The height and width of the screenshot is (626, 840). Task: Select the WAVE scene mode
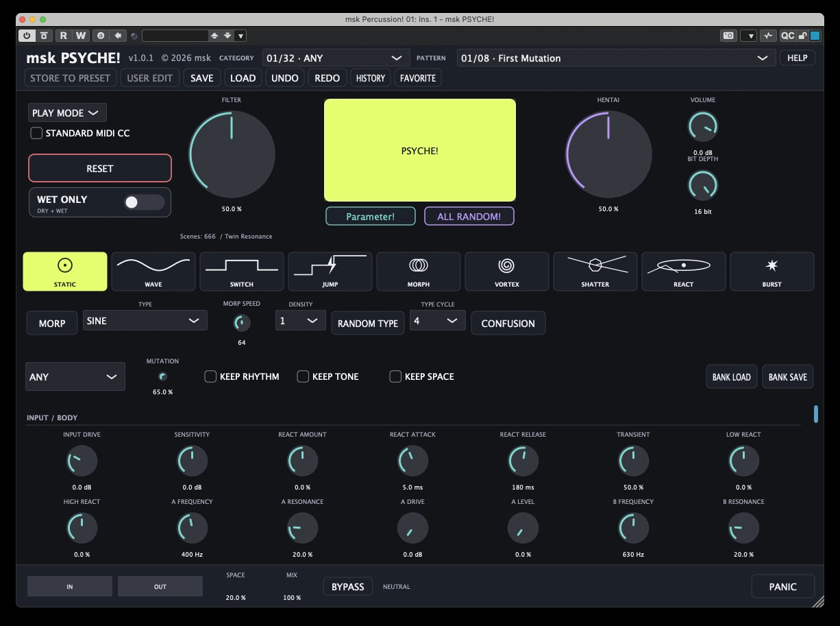pyautogui.click(x=153, y=272)
